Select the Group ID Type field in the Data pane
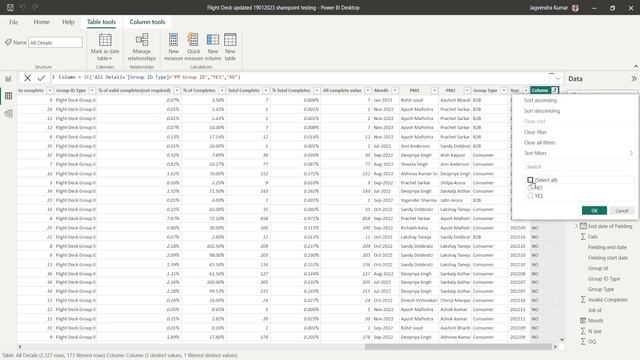640x360 pixels. [x=604, y=279]
